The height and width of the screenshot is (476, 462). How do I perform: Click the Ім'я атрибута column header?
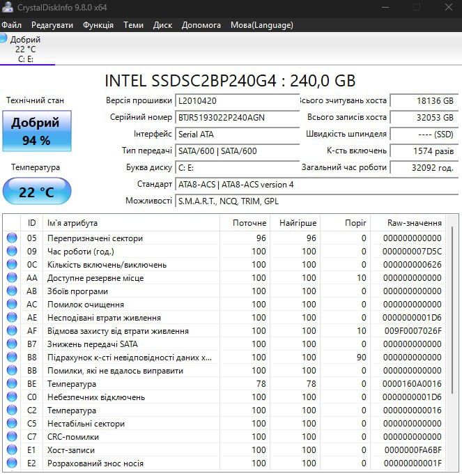tap(131, 223)
